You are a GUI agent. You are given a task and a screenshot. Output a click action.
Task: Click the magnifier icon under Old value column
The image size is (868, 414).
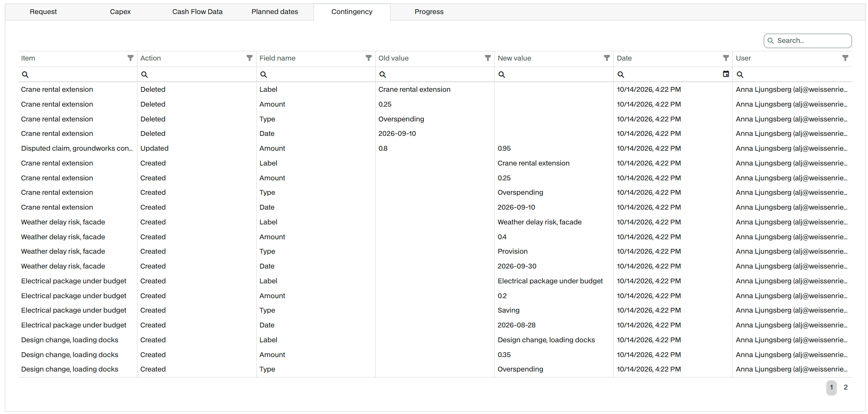coord(382,75)
